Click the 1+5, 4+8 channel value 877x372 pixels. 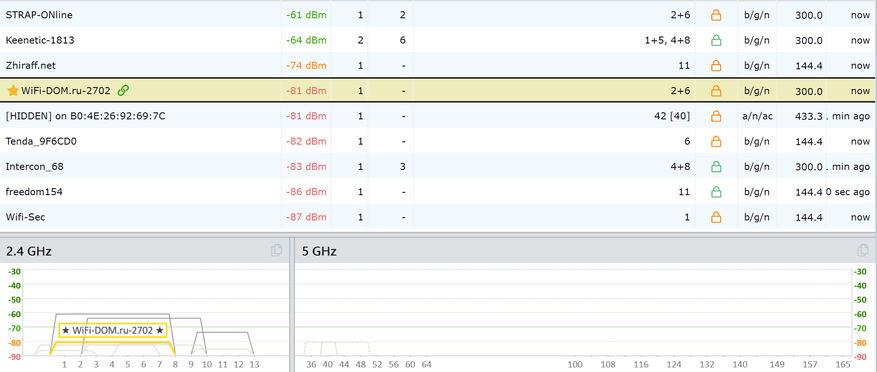coord(667,40)
